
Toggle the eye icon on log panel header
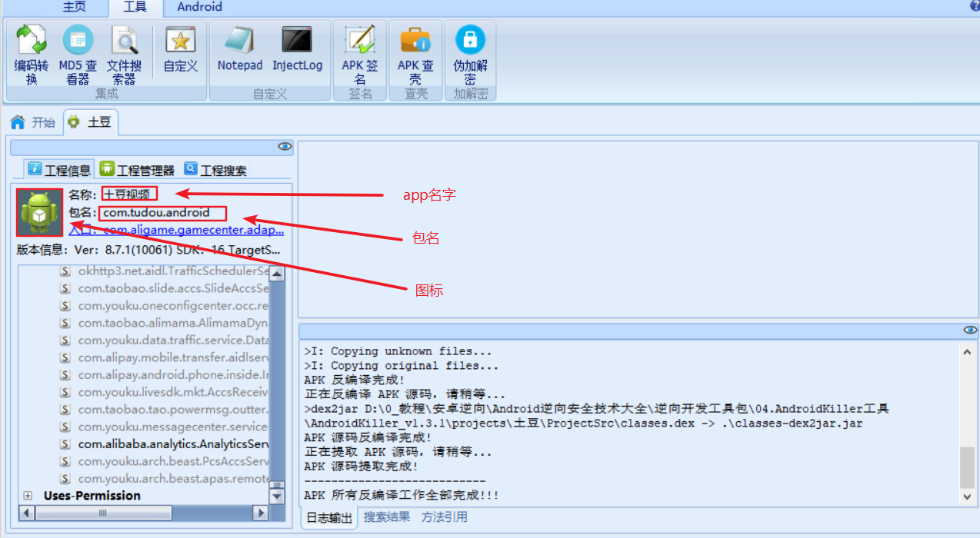(x=970, y=330)
